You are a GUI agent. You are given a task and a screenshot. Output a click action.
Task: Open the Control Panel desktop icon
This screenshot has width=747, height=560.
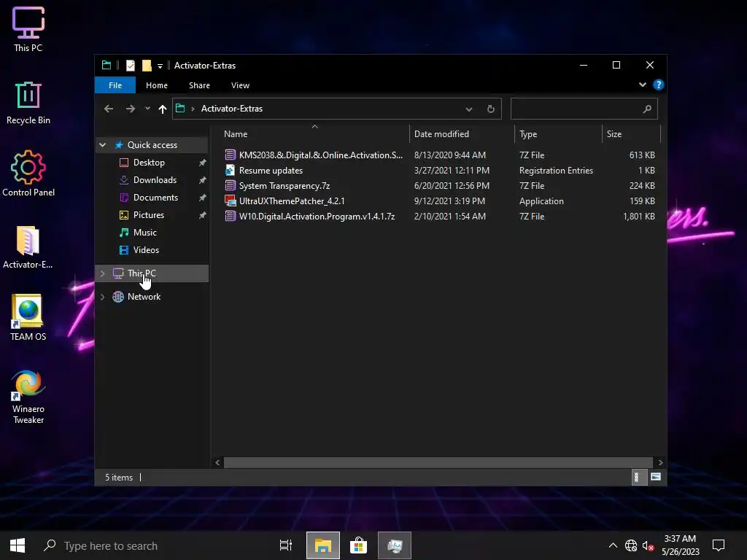[x=28, y=174]
